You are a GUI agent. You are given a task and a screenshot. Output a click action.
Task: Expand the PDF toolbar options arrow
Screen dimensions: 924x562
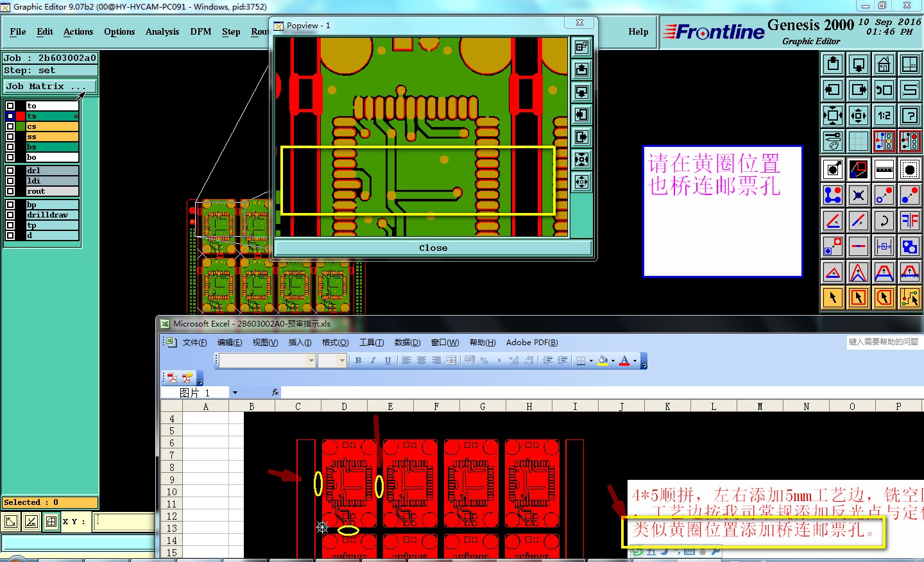pyautogui.click(x=200, y=379)
